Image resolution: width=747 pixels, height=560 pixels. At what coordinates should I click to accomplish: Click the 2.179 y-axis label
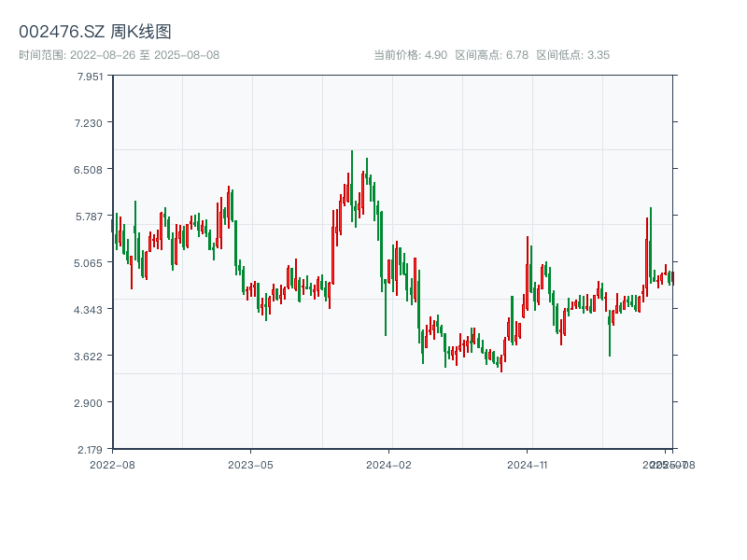[x=91, y=449]
